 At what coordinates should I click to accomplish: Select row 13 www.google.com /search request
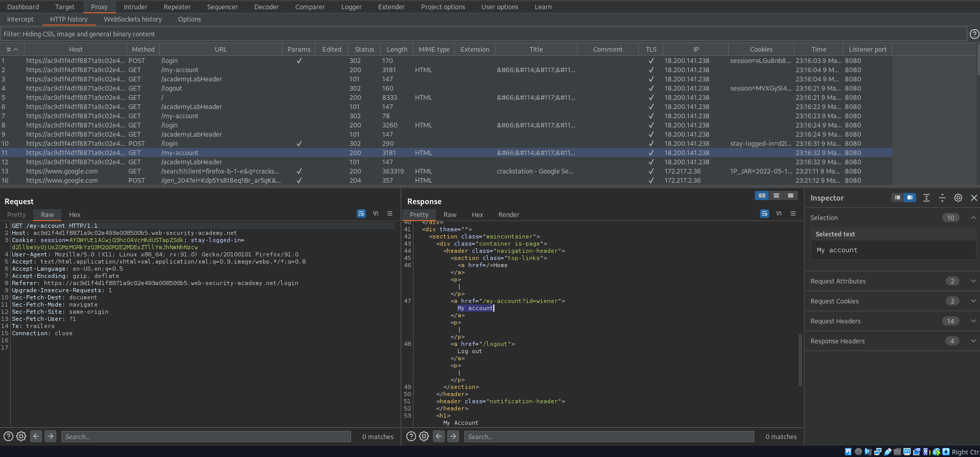tap(446, 171)
